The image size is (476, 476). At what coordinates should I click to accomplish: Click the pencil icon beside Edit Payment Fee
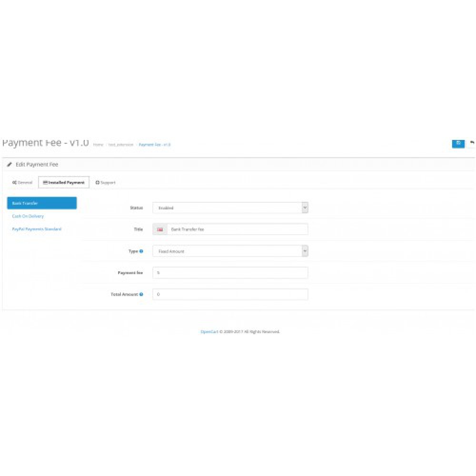[x=8, y=165]
